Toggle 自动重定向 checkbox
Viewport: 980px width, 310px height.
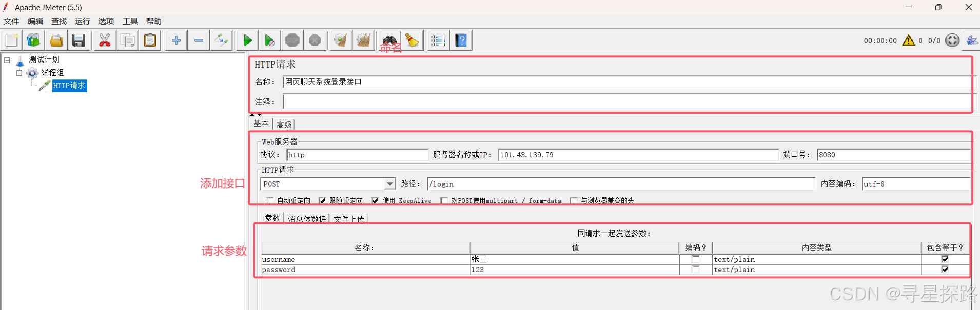(269, 201)
